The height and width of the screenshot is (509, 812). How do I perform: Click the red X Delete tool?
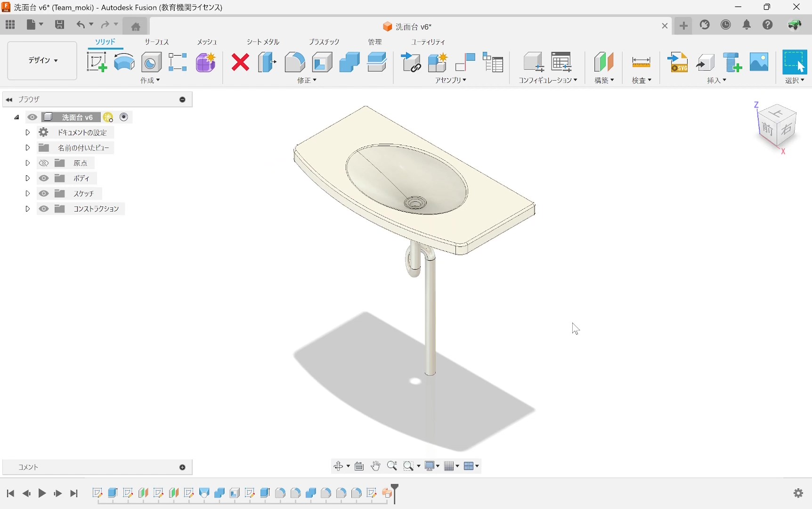click(240, 62)
